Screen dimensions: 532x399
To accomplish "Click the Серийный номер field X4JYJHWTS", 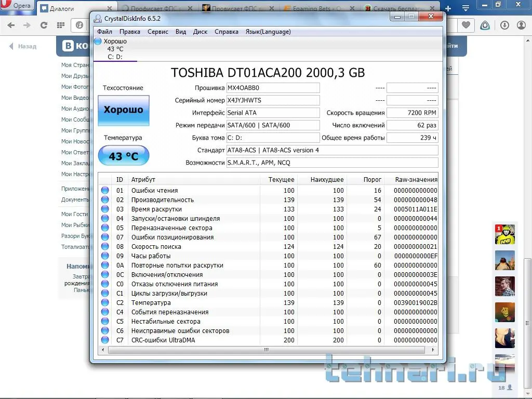I will coord(273,100).
